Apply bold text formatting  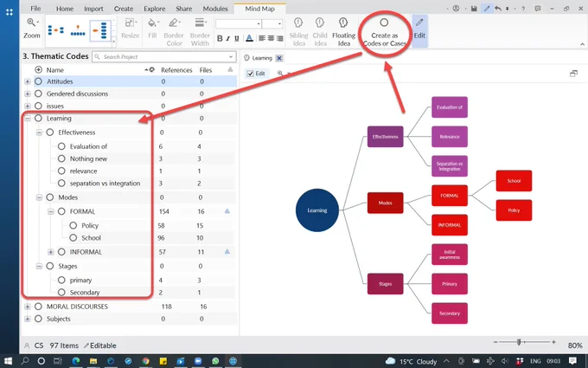pos(220,38)
